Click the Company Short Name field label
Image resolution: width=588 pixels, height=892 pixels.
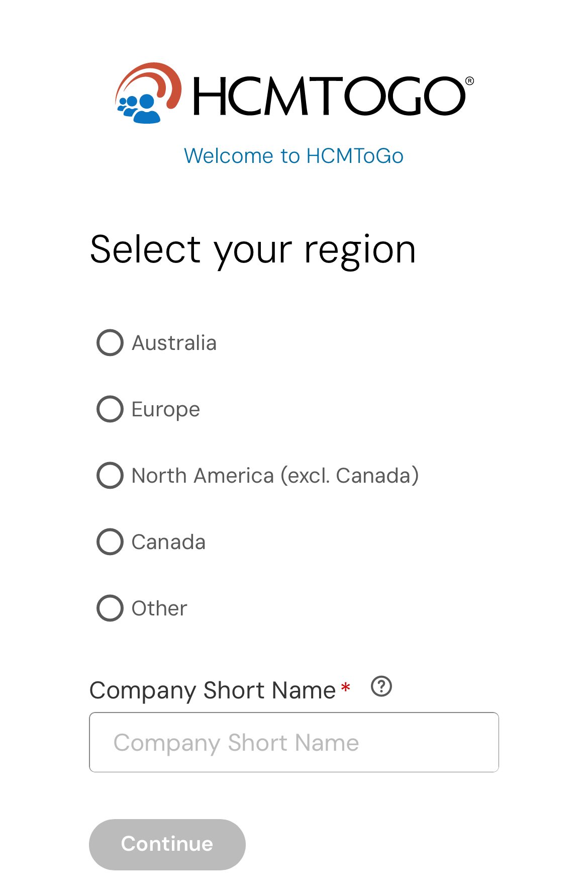[x=213, y=690]
